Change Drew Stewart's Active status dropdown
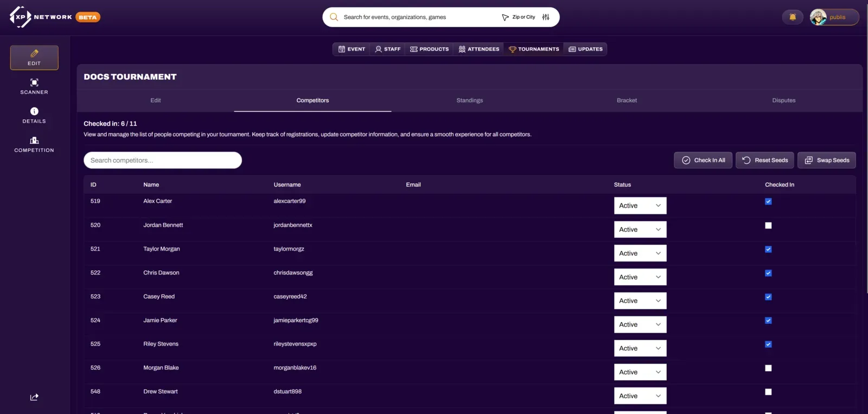The image size is (868, 414). 640,396
